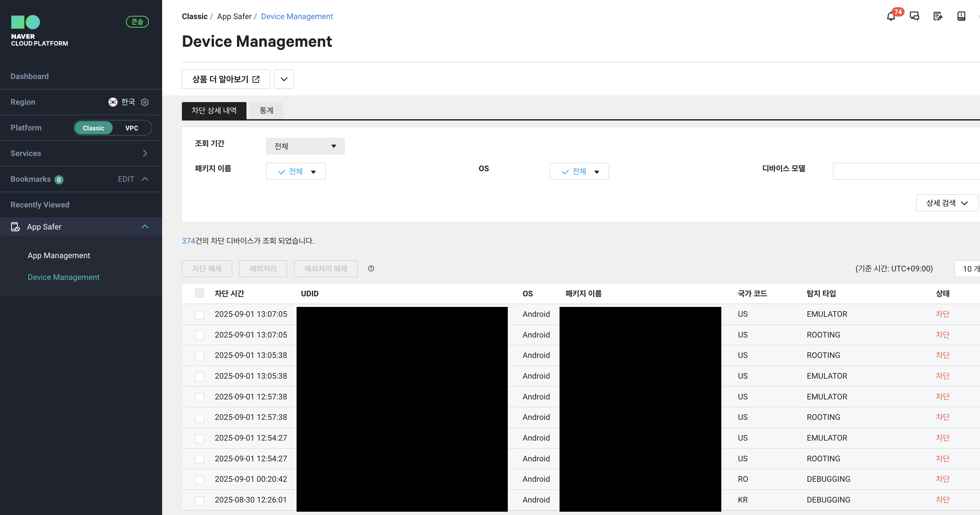Toggle the select-all checkbox in table header
Viewport: 980px width, 515px height.
199,293
